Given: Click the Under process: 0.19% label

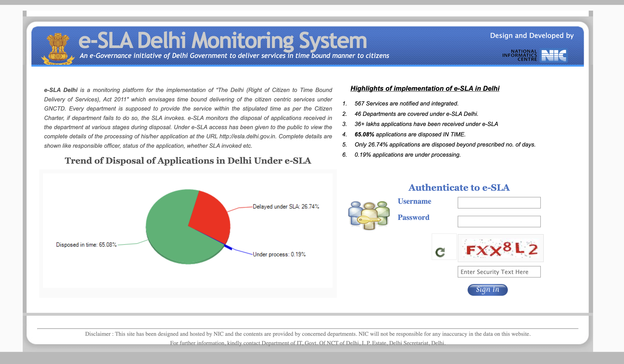Looking at the screenshot, I should (x=279, y=254).
